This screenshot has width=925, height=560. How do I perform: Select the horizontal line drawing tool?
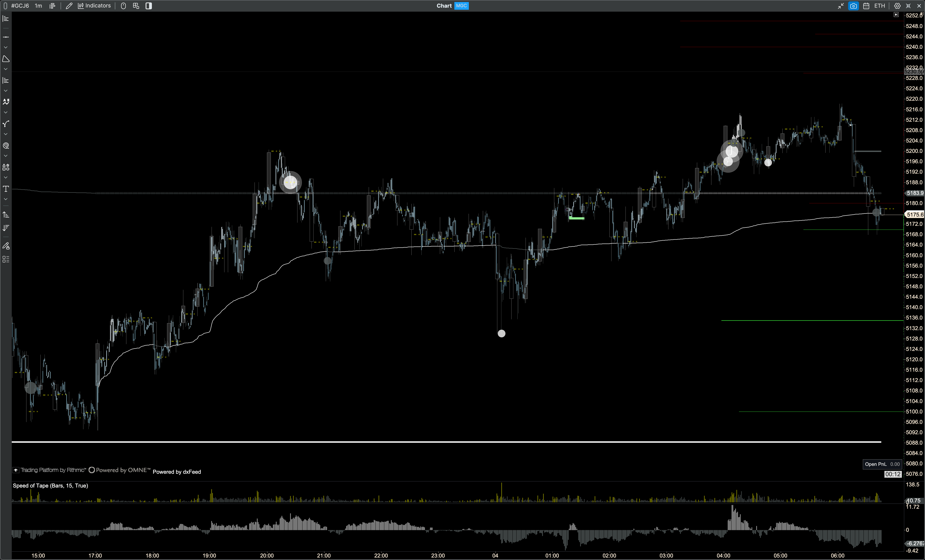coord(6,37)
